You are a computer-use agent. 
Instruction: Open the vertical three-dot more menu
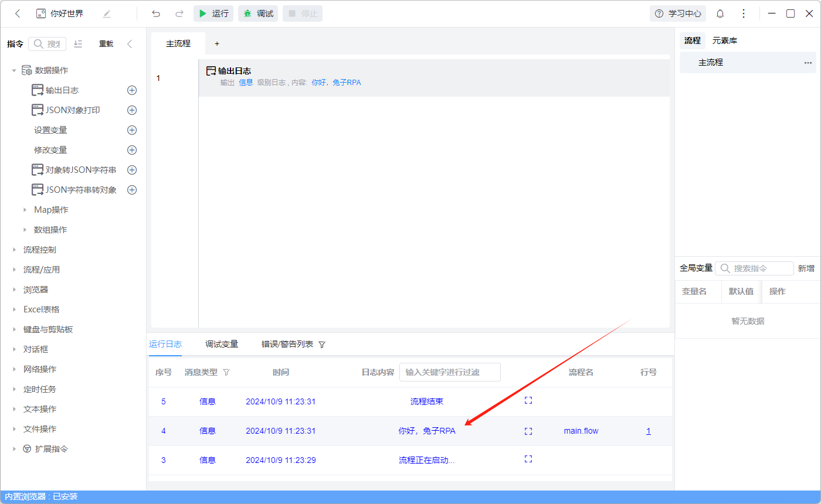[x=744, y=13]
